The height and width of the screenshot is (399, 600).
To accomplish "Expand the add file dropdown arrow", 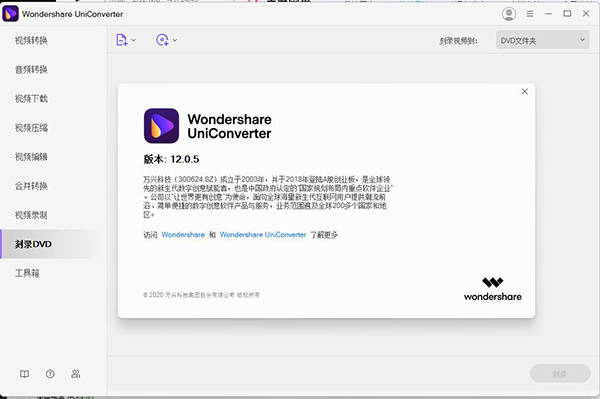I will click(x=134, y=40).
